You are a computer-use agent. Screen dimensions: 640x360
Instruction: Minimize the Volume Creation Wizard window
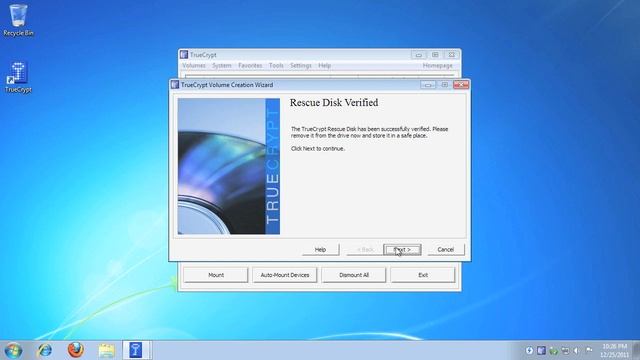pyautogui.click(x=428, y=84)
